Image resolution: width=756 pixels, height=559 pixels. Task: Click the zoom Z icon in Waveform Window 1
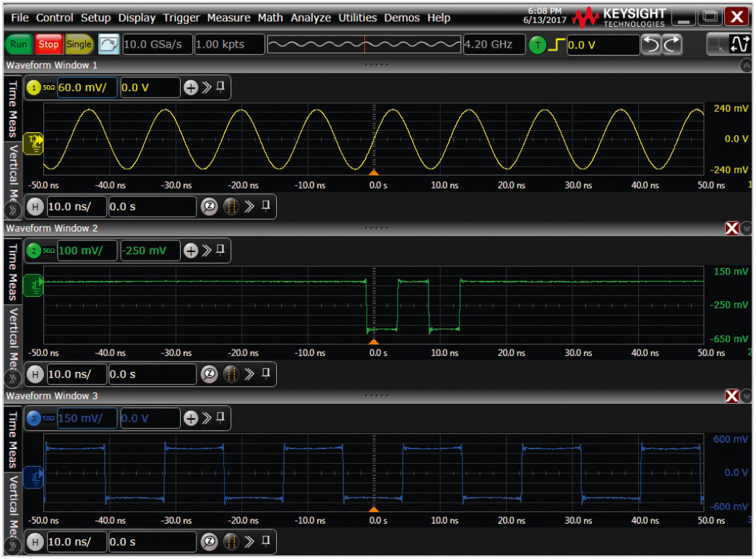(210, 207)
